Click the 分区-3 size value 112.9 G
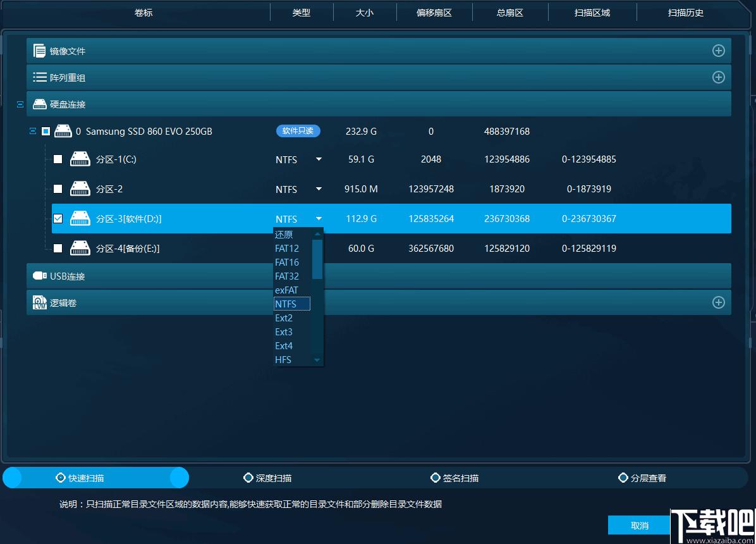 (361, 219)
